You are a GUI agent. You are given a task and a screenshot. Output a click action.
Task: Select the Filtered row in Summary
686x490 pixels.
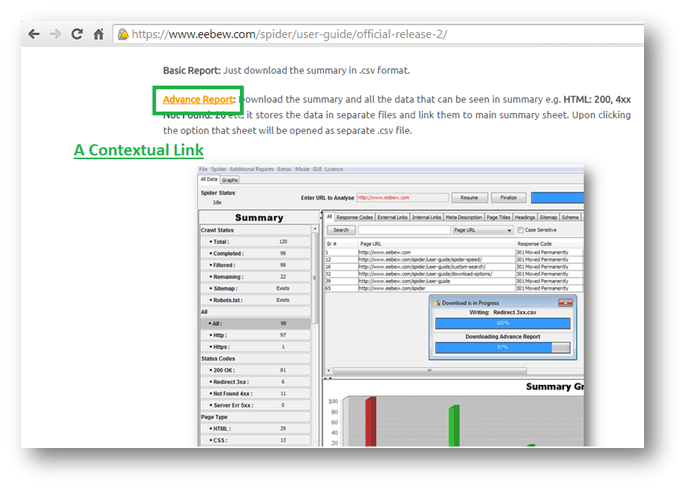click(256, 265)
